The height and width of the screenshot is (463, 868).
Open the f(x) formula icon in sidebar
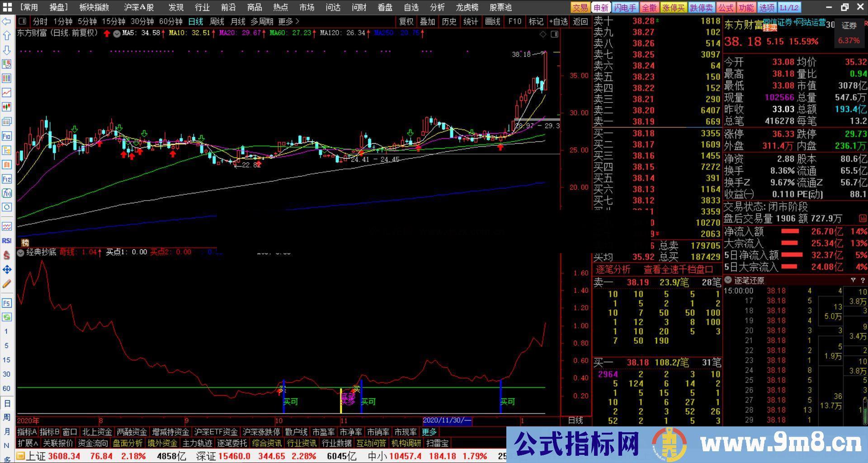click(6, 193)
